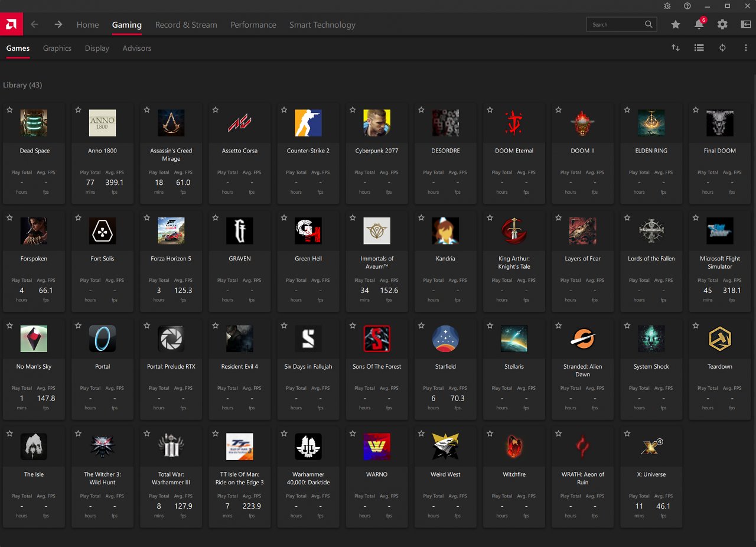
Task: Favorite Final DOOM with its star
Action: click(x=696, y=110)
